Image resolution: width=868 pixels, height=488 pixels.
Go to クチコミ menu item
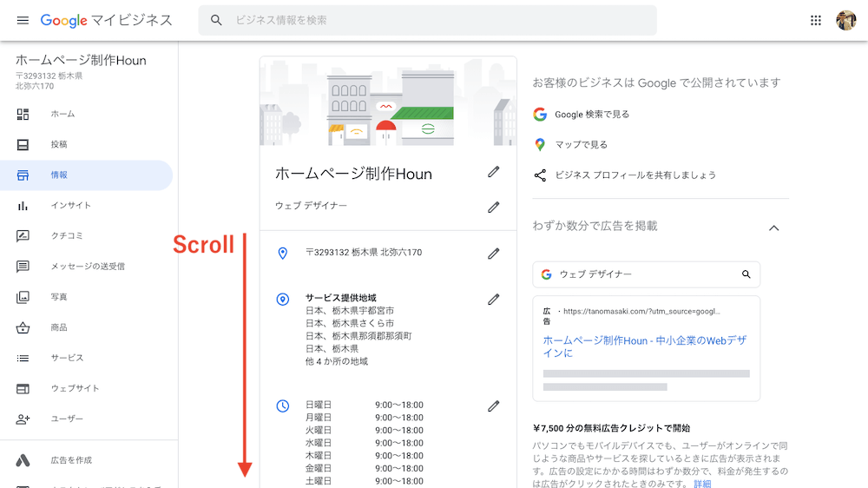67,236
